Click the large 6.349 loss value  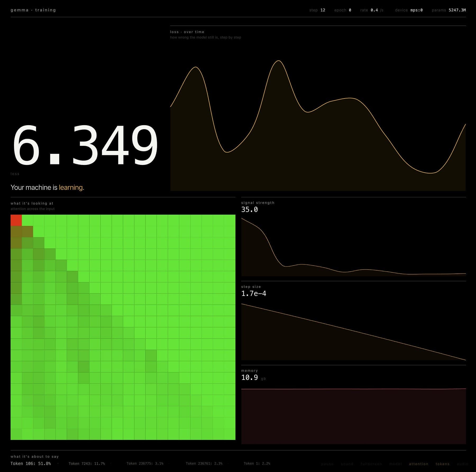pyautogui.click(x=85, y=145)
